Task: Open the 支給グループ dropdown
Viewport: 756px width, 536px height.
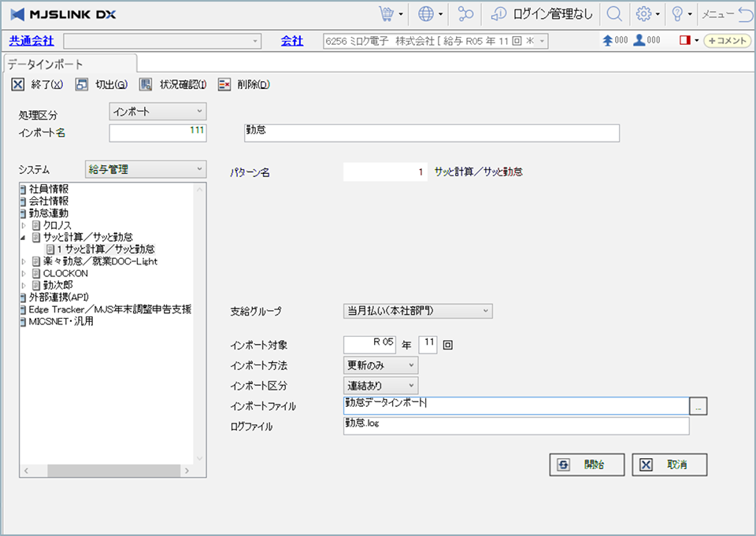Action: [x=417, y=311]
